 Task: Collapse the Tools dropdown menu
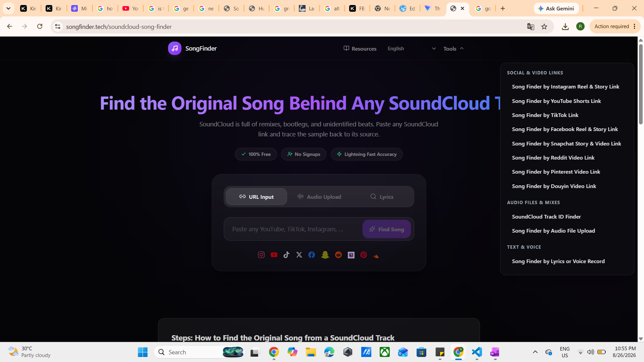(x=453, y=49)
